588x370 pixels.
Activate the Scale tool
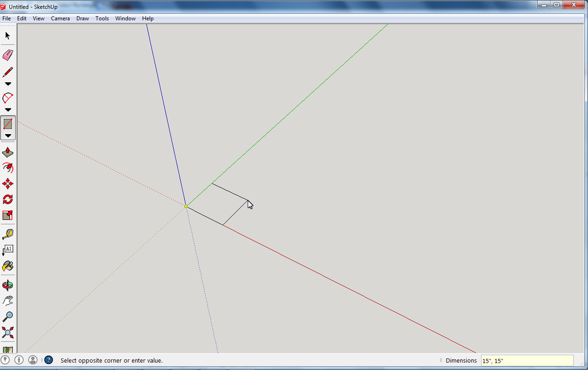pos(8,215)
